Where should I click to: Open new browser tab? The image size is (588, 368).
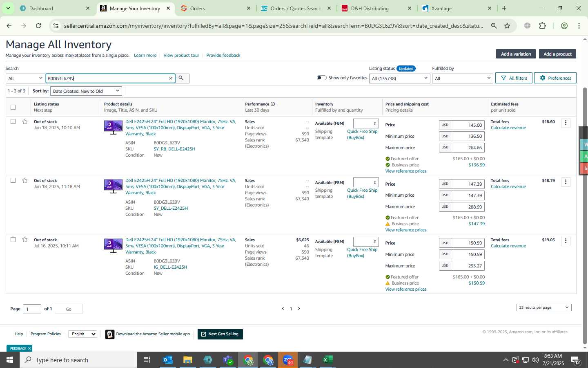click(504, 8)
